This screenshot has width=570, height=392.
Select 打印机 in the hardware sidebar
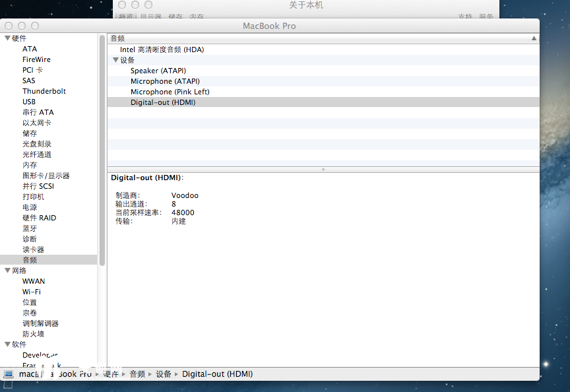coord(30,196)
